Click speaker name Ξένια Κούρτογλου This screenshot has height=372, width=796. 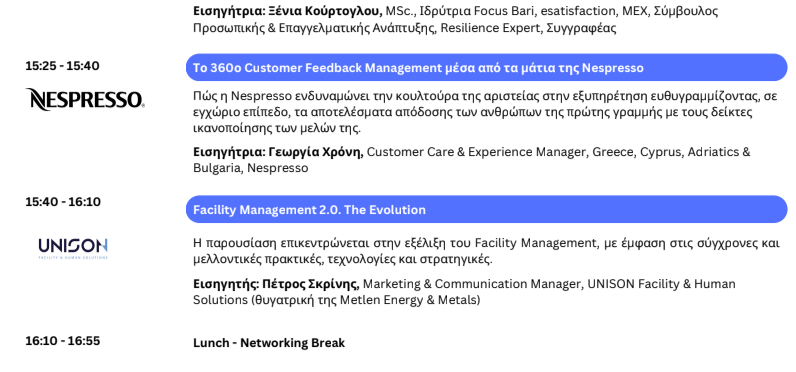point(325,11)
